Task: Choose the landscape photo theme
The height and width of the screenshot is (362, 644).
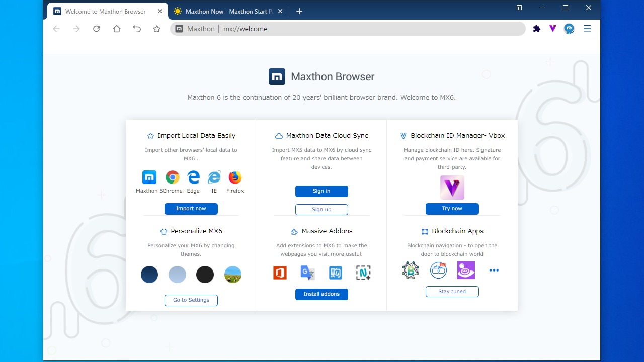Action: [x=233, y=275]
